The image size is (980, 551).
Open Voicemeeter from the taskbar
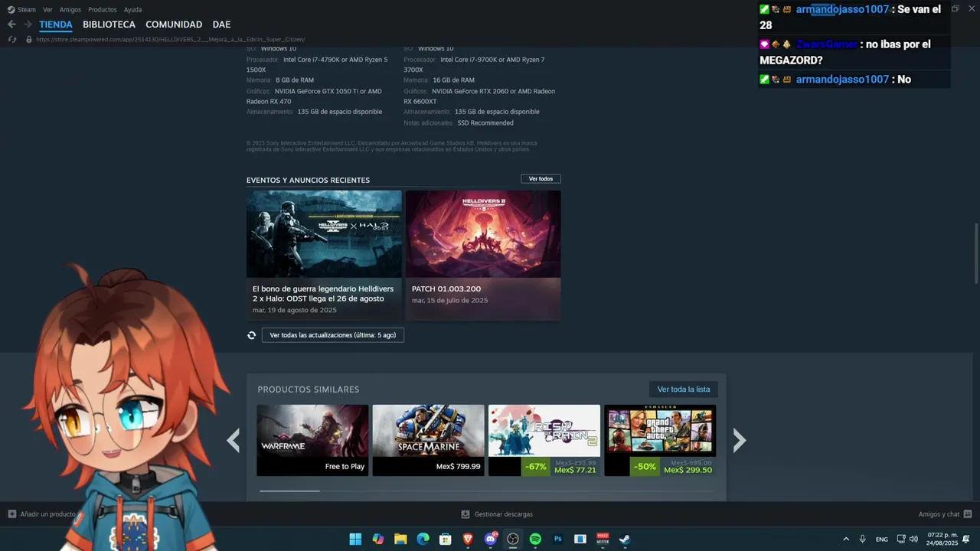pyautogui.click(x=603, y=539)
